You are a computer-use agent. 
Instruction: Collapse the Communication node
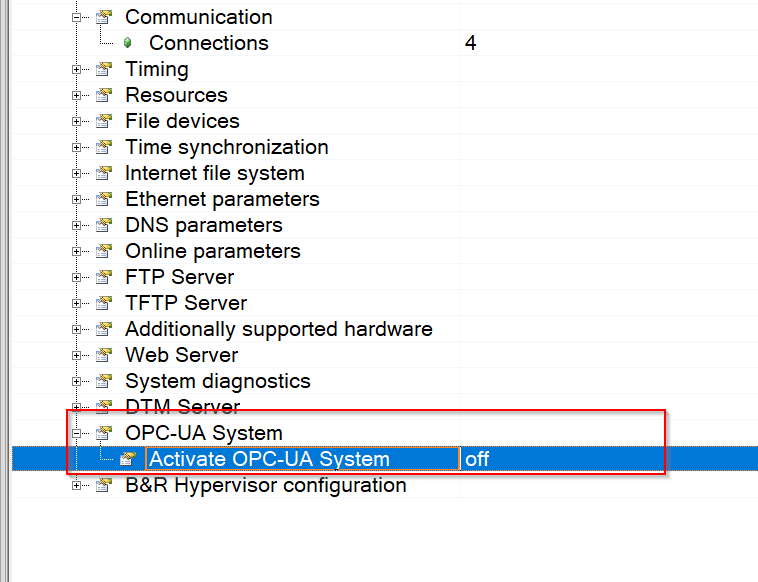click(x=76, y=17)
